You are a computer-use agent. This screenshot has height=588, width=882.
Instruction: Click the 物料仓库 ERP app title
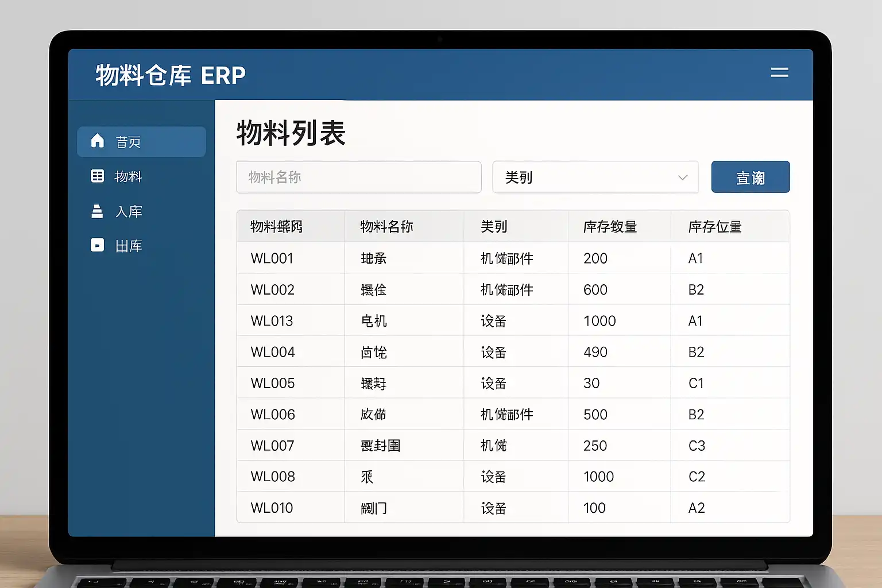(171, 75)
